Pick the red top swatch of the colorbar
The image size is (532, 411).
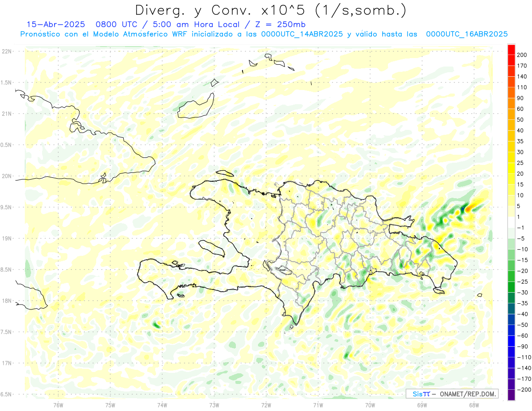click(x=511, y=50)
